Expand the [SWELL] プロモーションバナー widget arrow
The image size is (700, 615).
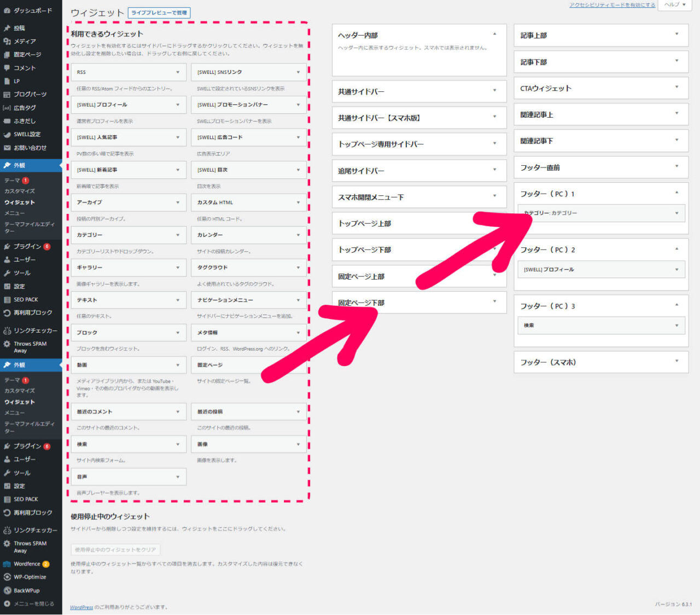click(298, 105)
